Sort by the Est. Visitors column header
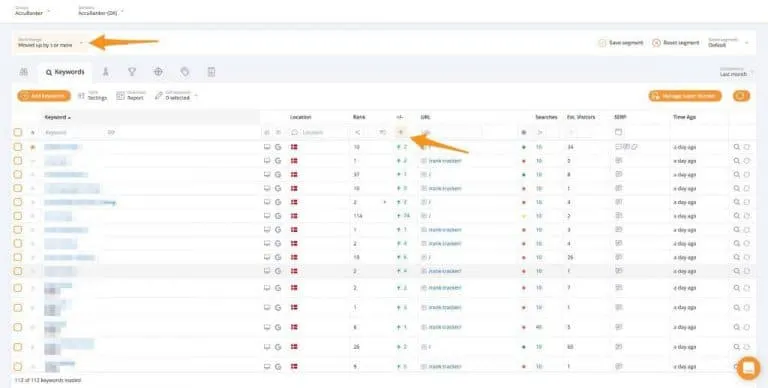 click(x=581, y=117)
